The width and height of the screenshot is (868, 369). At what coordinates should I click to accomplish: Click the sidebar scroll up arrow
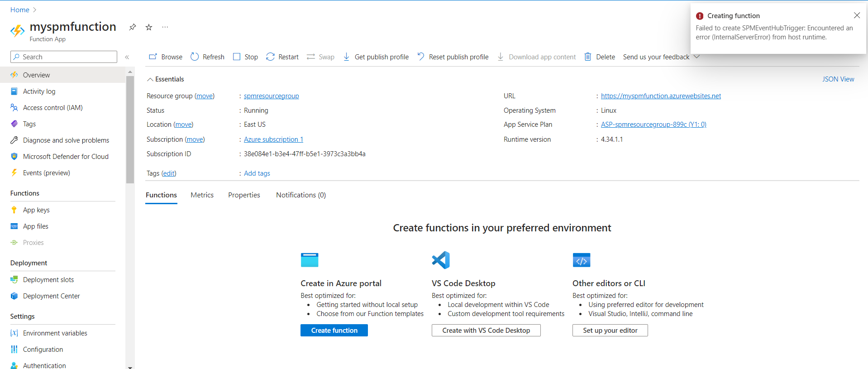(130, 72)
